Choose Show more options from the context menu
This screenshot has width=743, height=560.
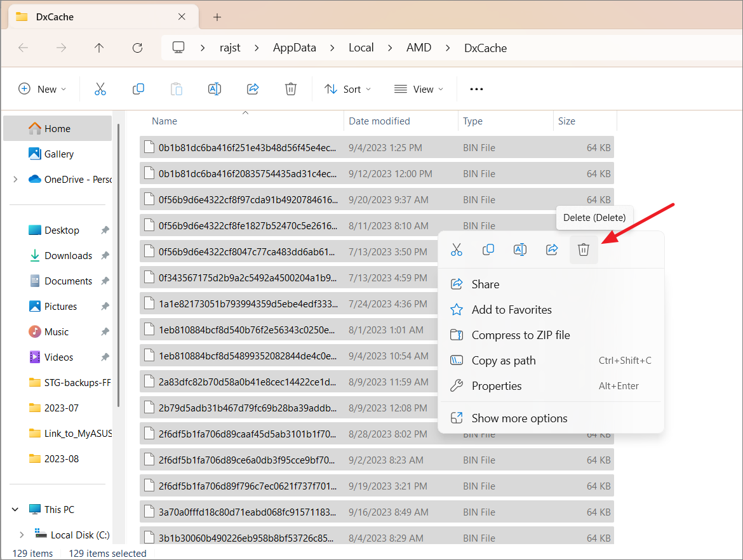(x=518, y=418)
